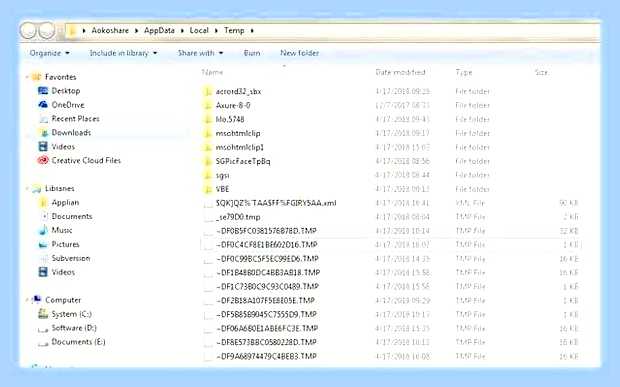Click the Back navigation button
This screenshot has width=620, height=387.
point(28,30)
